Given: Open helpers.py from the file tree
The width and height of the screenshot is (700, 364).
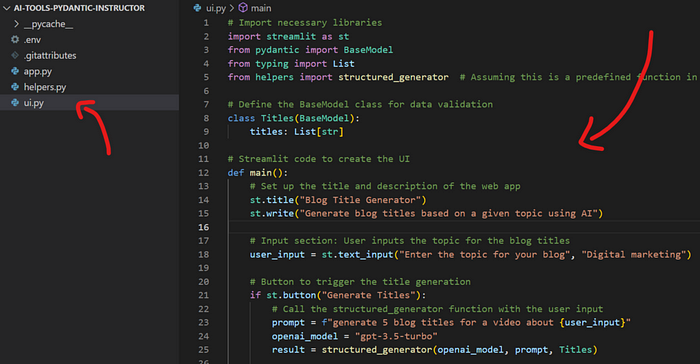Looking at the screenshot, I should 45,87.
